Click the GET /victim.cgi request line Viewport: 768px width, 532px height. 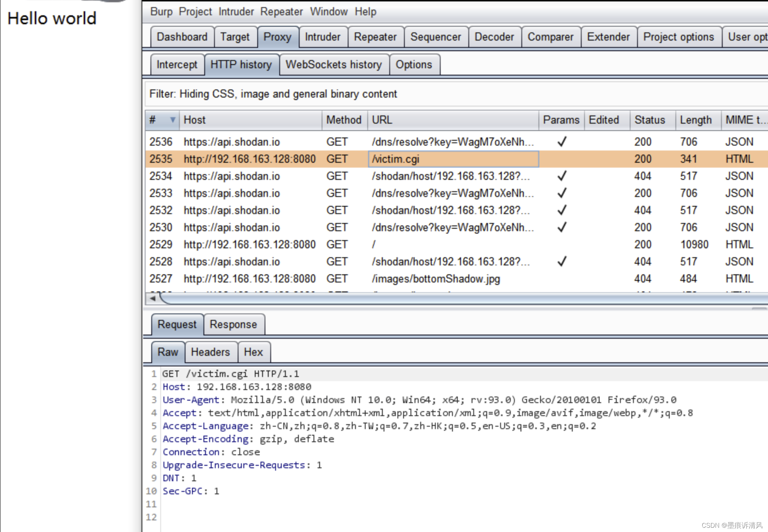point(231,374)
